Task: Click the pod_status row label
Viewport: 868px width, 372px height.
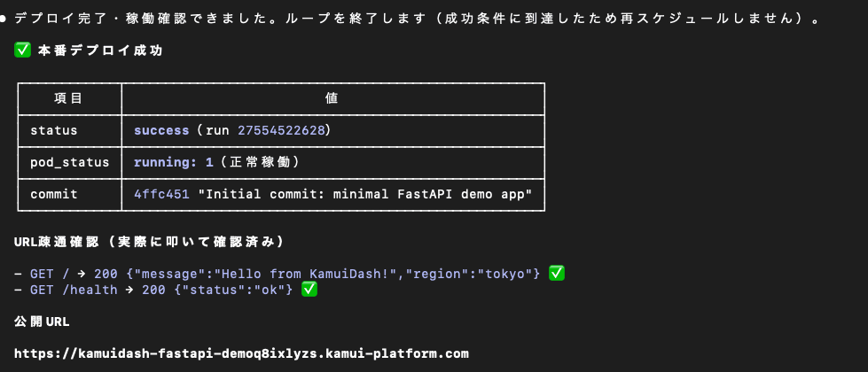Action: [x=70, y=162]
